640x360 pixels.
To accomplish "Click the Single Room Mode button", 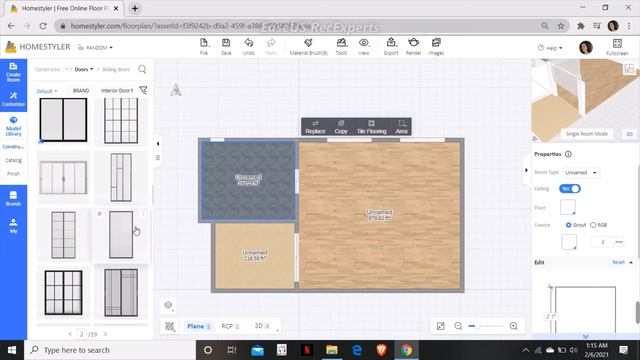I will pos(587,134).
